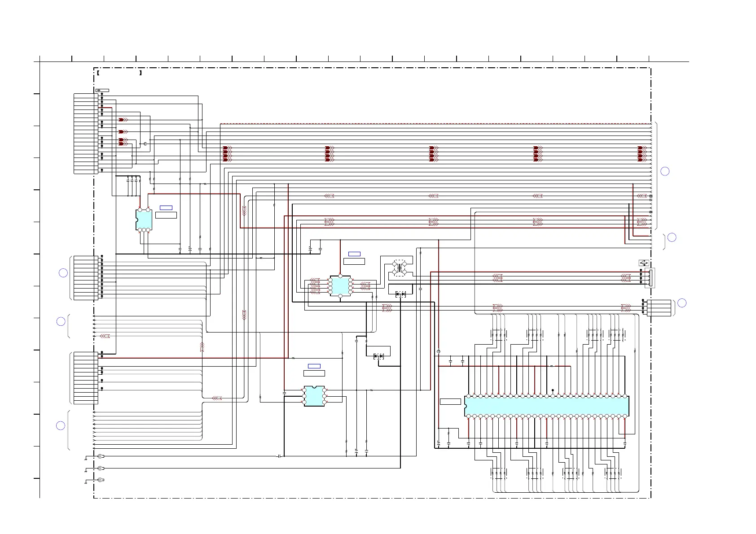Select the notched cyan IC in lower center

(x=314, y=396)
